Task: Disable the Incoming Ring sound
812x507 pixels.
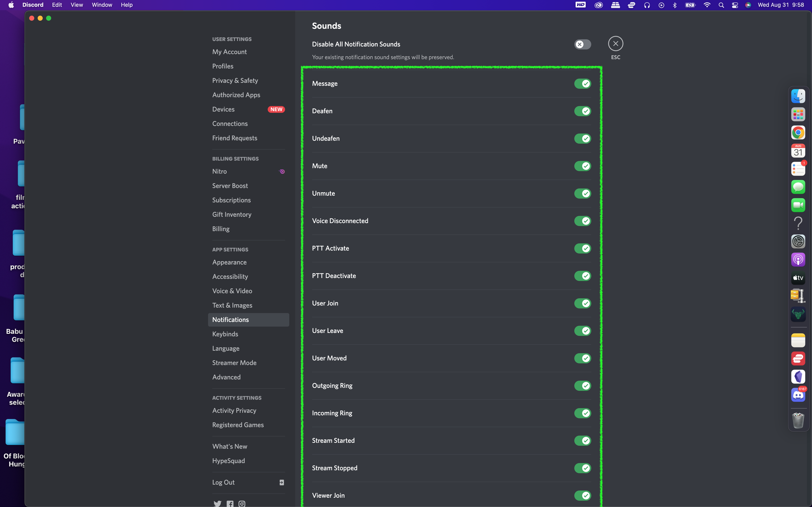Action: point(583,413)
